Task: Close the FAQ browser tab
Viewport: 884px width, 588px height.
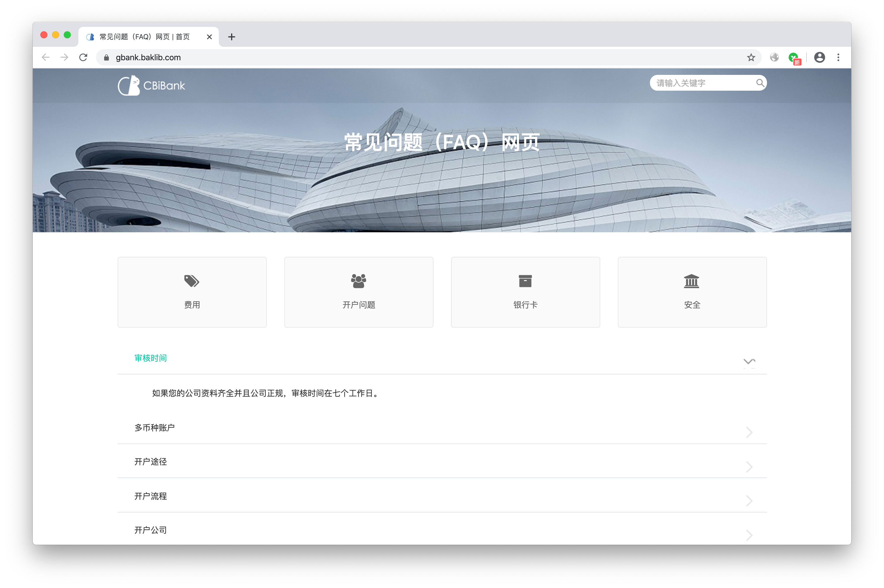Action: (x=209, y=37)
